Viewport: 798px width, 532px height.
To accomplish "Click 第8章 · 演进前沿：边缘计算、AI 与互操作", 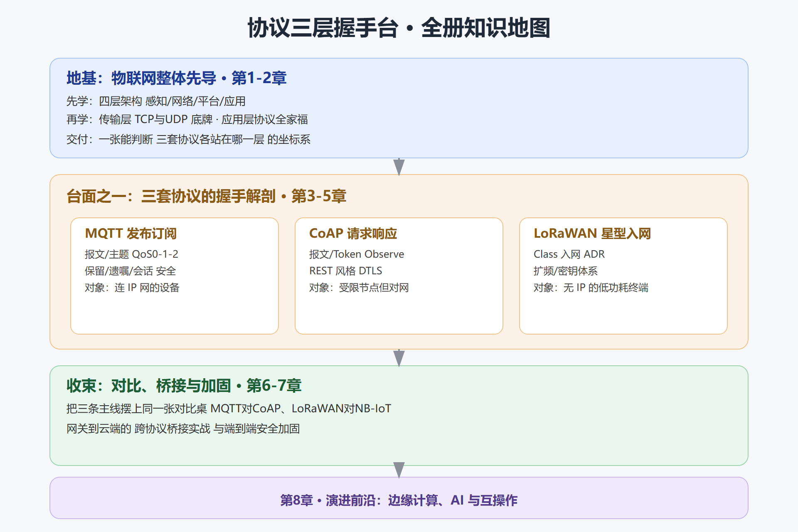I will pyautogui.click(x=399, y=500).
